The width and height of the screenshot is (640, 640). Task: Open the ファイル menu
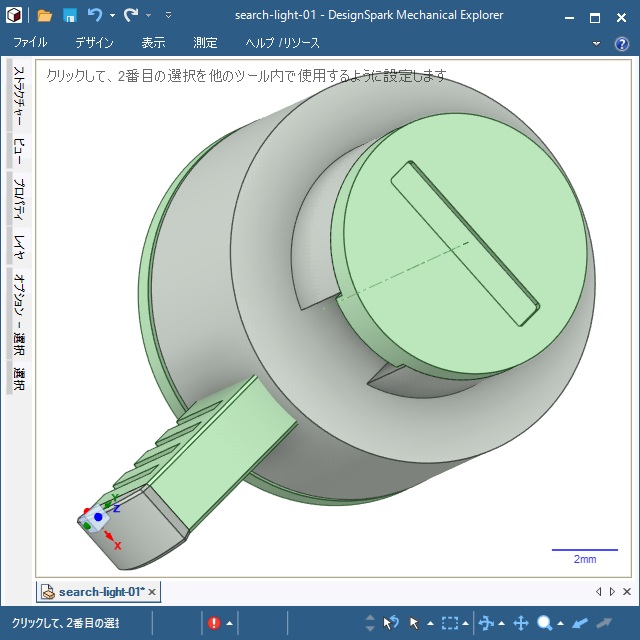(x=30, y=43)
